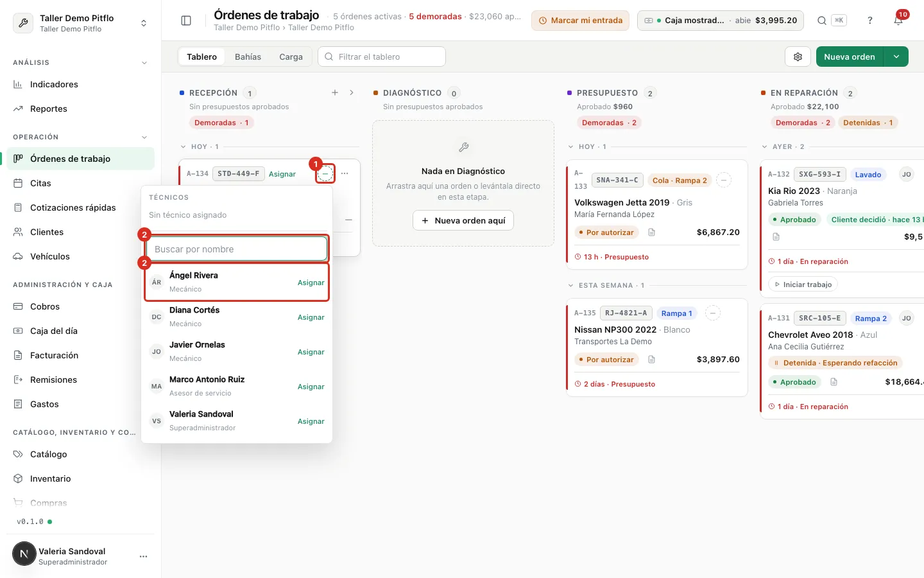Click JO technician avatar on order A-132
Image resolution: width=924 pixels, height=578 pixels.
[907, 174]
